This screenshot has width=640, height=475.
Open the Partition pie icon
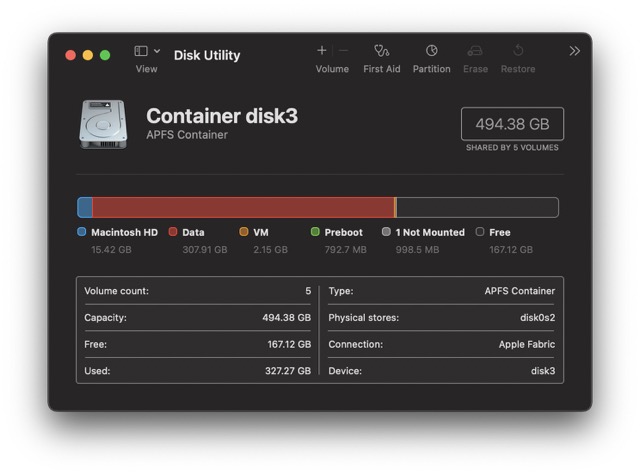[431, 51]
